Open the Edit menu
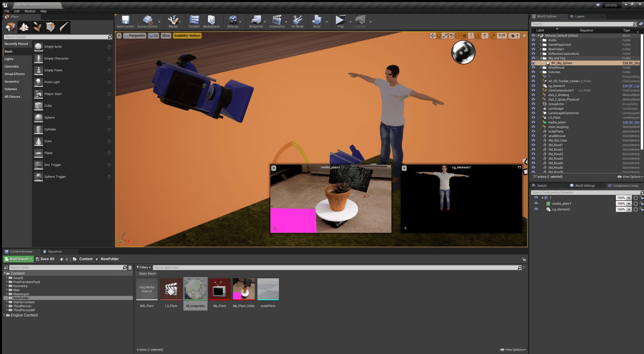This screenshot has width=644, height=354. tap(17, 11)
